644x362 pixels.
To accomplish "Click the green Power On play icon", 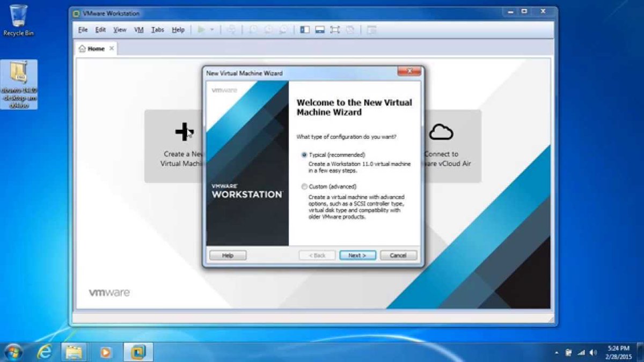I will 201,30.
